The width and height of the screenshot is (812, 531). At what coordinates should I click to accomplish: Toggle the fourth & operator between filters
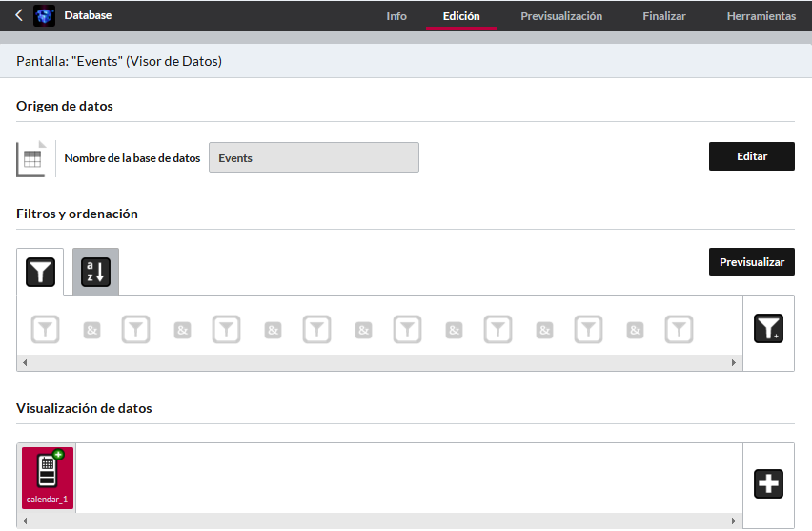point(363,330)
